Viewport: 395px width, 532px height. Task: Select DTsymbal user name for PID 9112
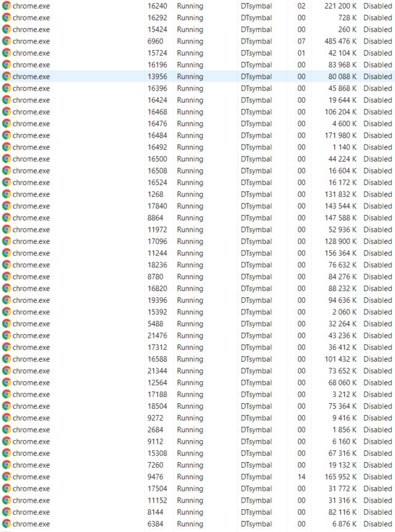256,442
